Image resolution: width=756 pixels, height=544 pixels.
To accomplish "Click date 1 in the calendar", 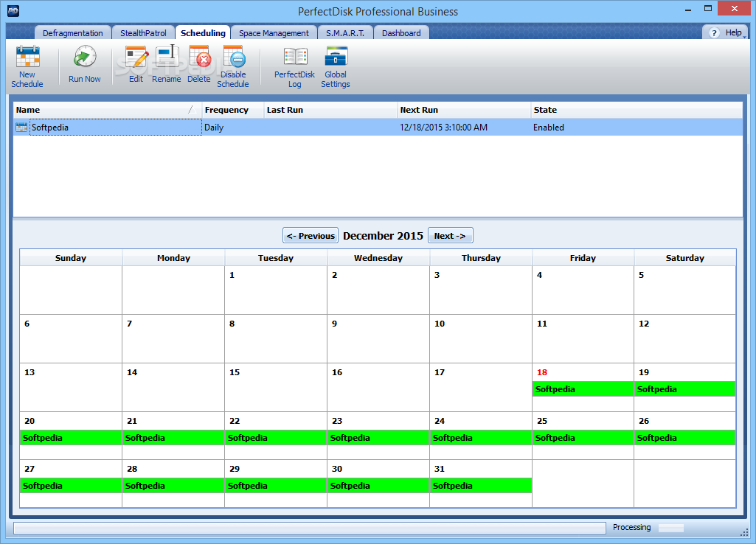I will tap(232, 275).
